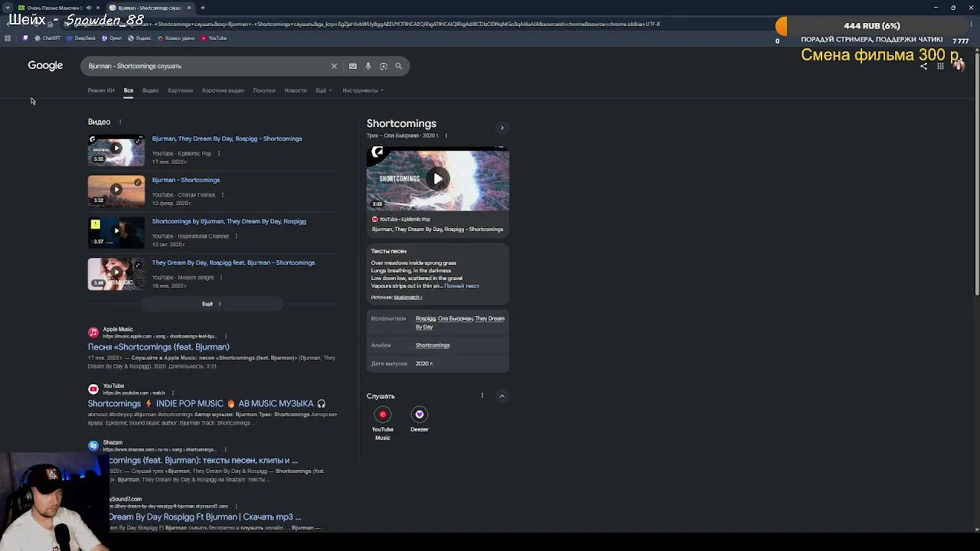This screenshot has height=551, width=980.
Task: Open more options for Shortcomings panel subtitle
Action: tap(446, 135)
